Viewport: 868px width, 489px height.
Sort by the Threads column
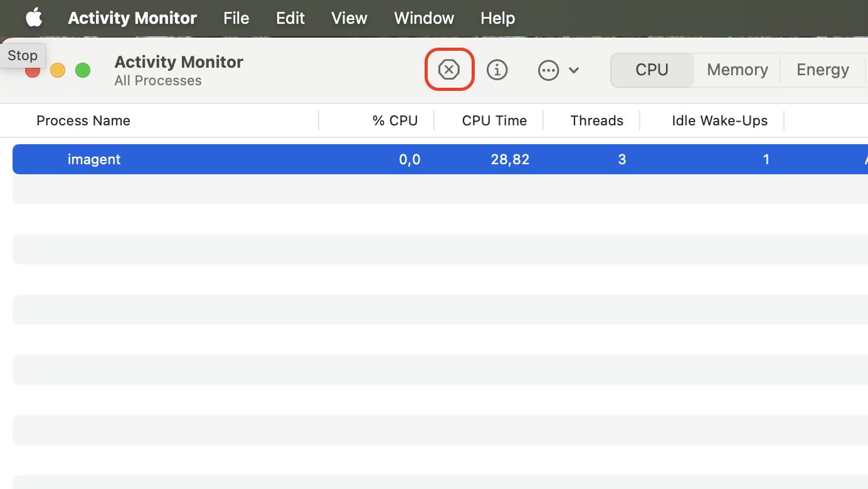(x=596, y=120)
